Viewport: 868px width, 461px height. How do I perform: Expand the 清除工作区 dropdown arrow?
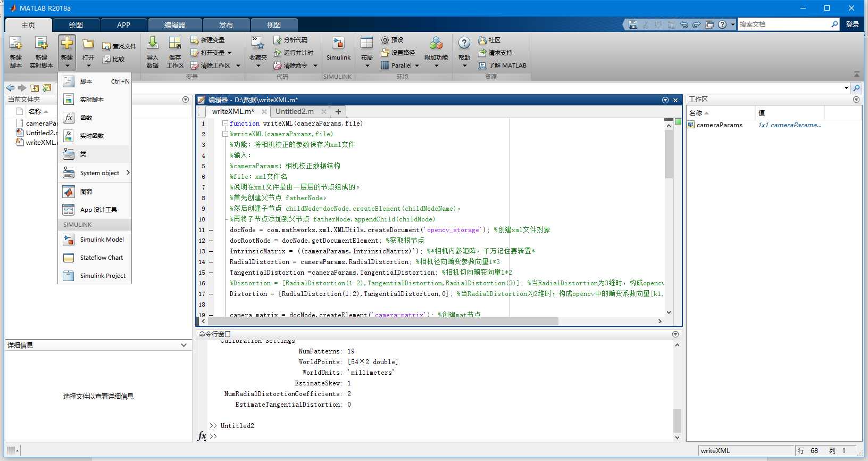click(x=238, y=65)
